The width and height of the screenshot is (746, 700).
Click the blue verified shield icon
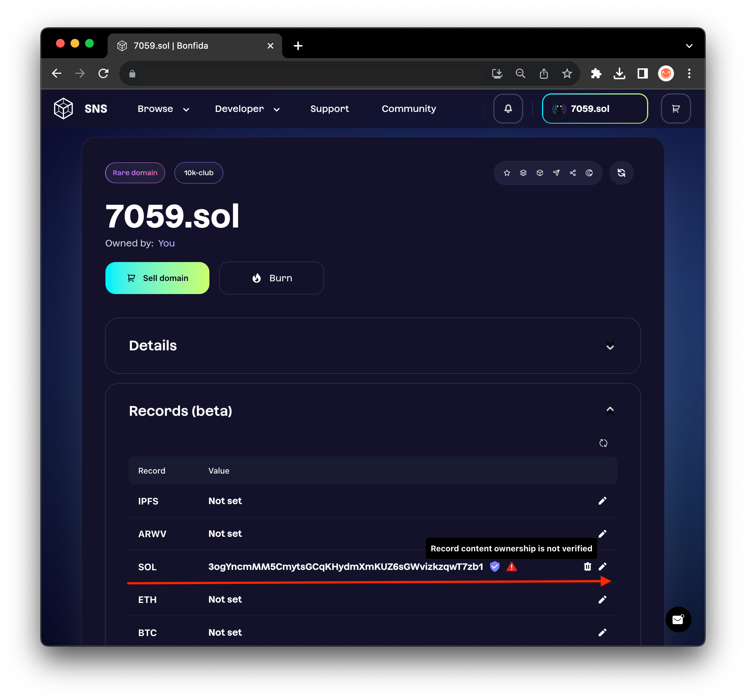pos(494,567)
